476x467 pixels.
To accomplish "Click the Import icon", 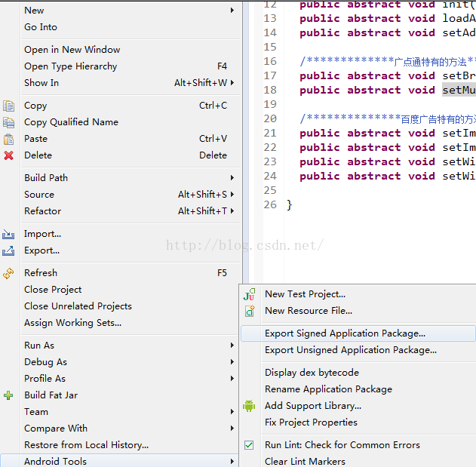I will pos(9,234).
